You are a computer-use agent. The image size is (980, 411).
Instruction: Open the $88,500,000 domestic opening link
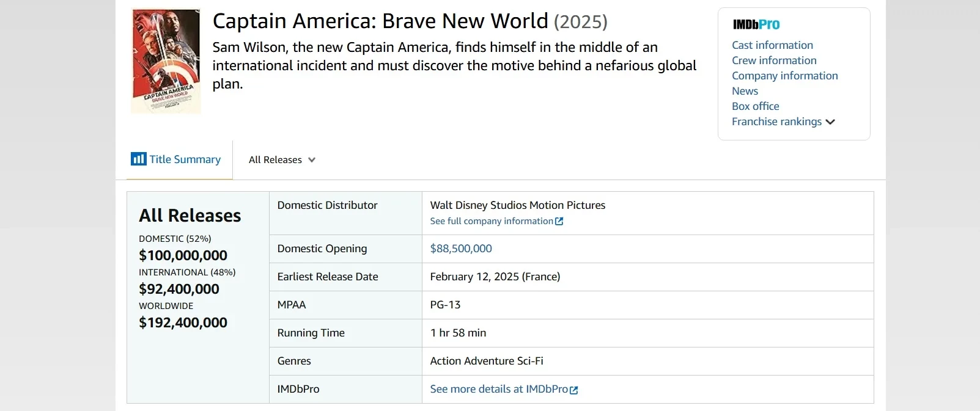pos(461,249)
